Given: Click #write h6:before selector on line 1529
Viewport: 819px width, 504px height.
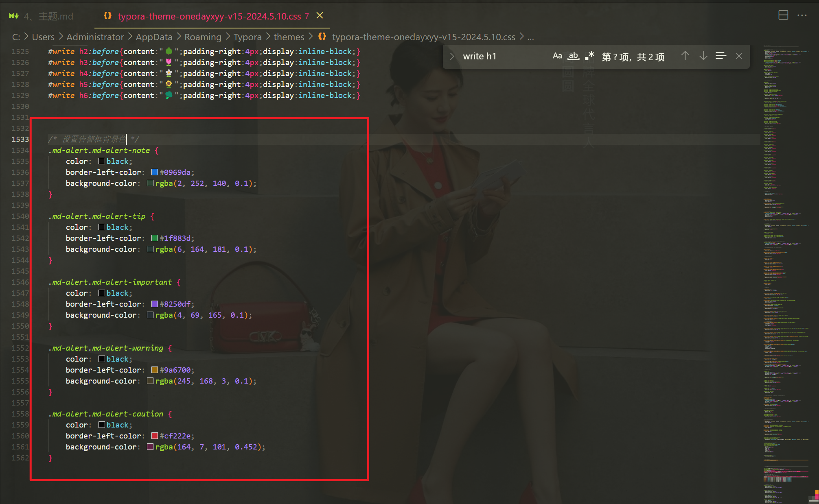Looking at the screenshot, I should pyautogui.click(x=83, y=96).
